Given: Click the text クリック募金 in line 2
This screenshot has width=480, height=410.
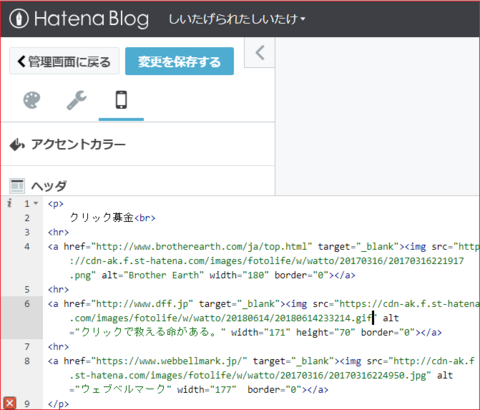Looking at the screenshot, I should point(101,218).
